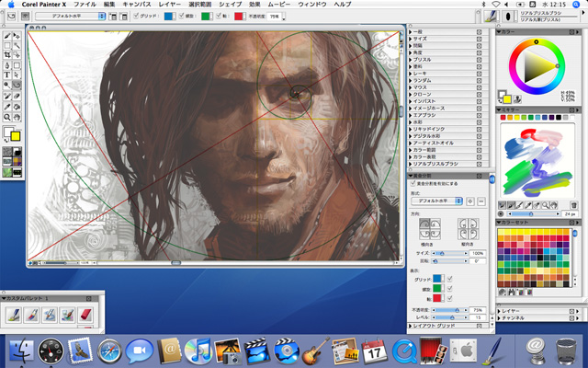Select the Mixer panel's zoom magnifier tool
This screenshot has width=588, height=368.
pyautogui.click(x=545, y=205)
